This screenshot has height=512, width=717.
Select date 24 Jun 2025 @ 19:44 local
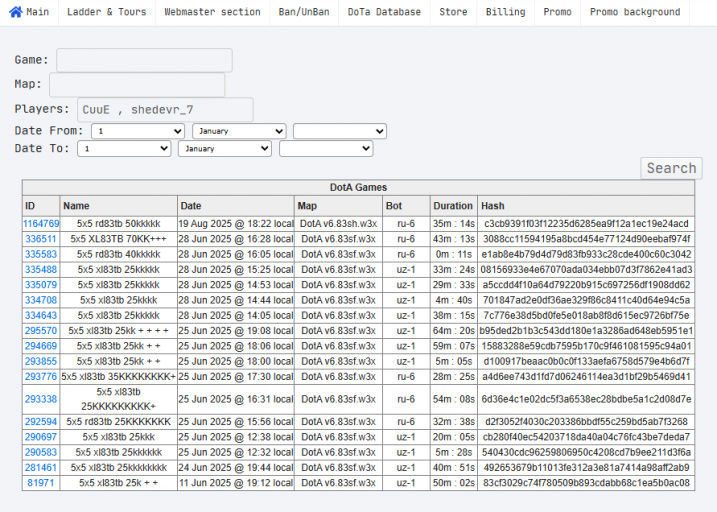coord(236,468)
